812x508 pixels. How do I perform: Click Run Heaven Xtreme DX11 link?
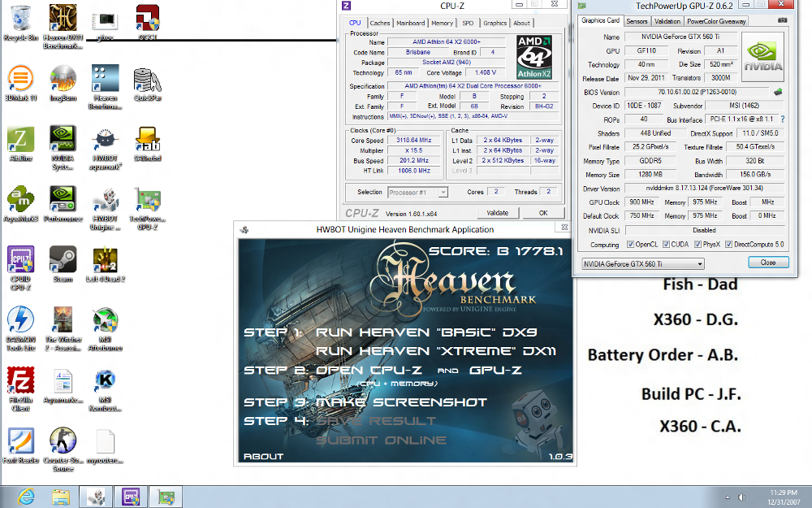point(435,351)
